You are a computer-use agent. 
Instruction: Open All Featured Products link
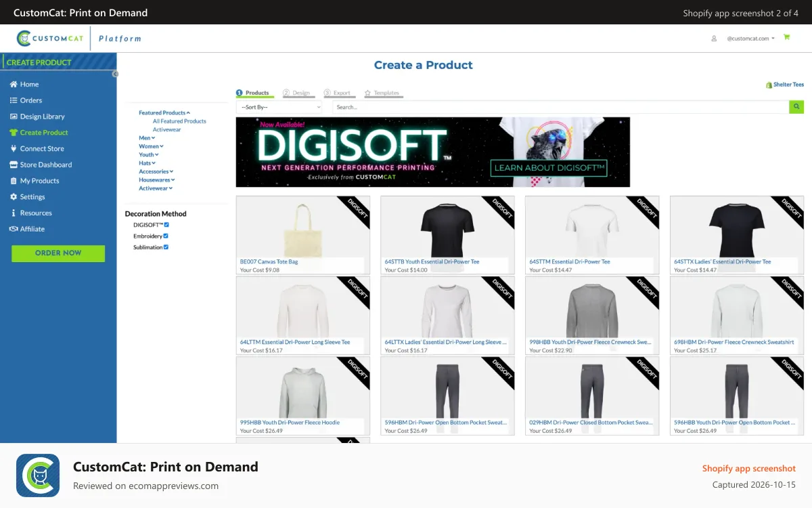point(179,121)
